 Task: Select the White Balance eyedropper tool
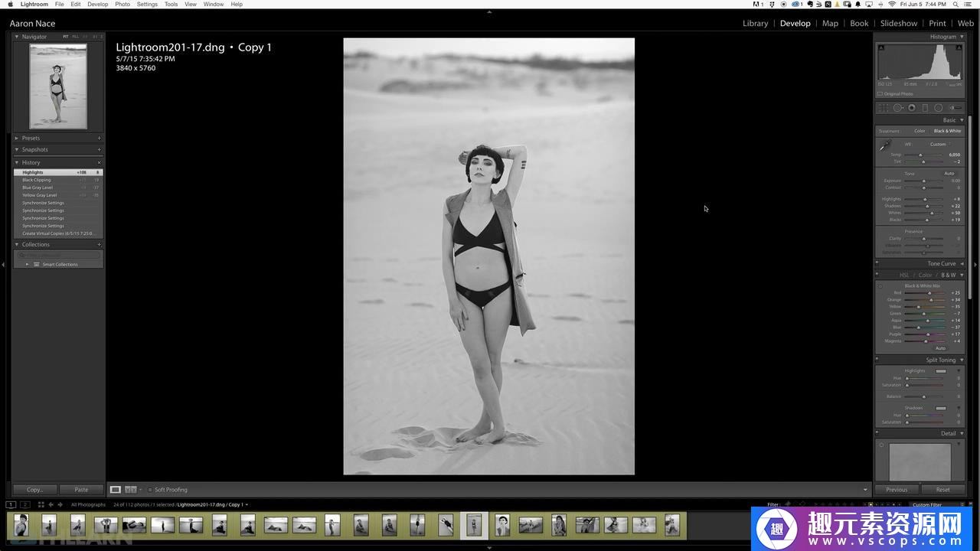click(x=885, y=145)
